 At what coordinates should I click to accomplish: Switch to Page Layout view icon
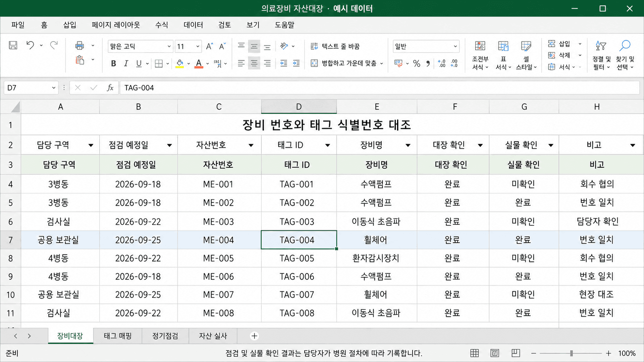click(495, 353)
